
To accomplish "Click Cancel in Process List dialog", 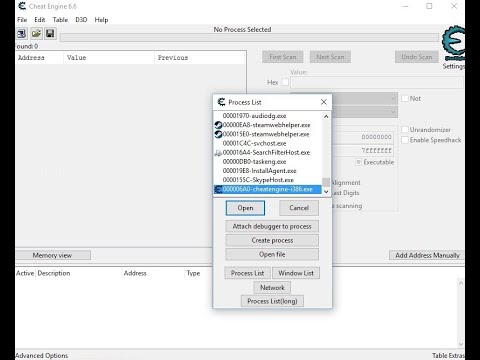I will coord(299,208).
